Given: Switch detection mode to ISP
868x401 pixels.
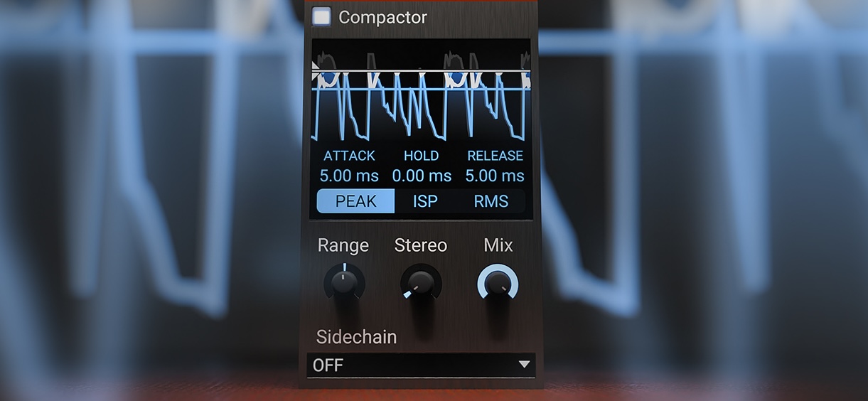Looking at the screenshot, I should (x=425, y=201).
